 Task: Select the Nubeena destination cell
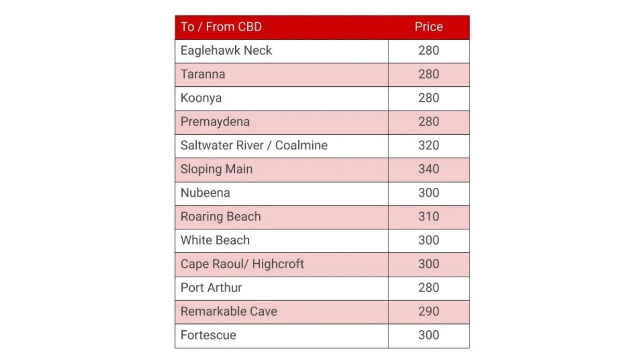pyautogui.click(x=205, y=193)
